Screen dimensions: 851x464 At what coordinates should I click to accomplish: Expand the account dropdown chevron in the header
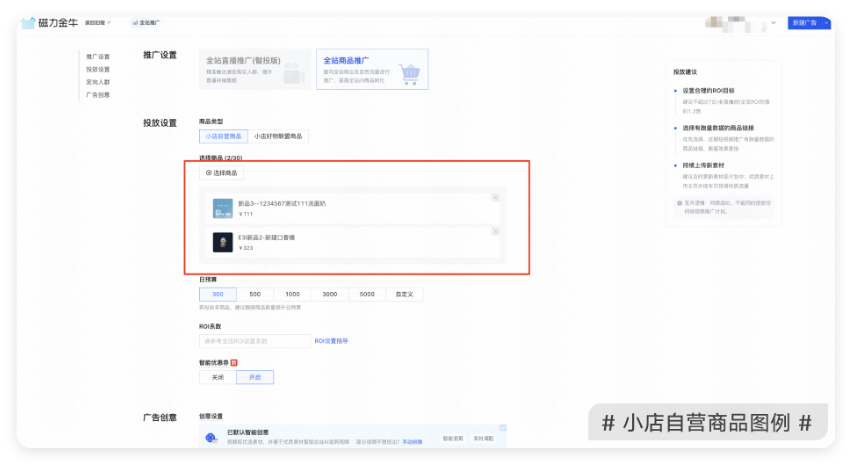click(773, 23)
